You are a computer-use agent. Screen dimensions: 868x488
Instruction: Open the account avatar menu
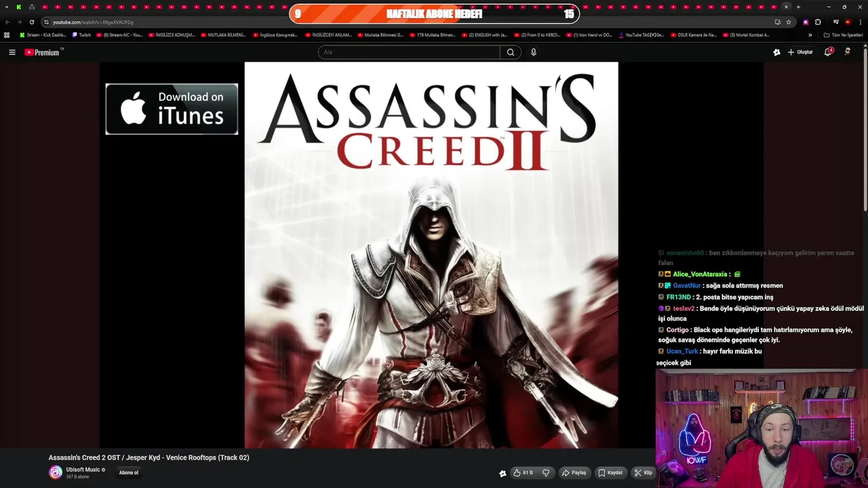tap(848, 52)
